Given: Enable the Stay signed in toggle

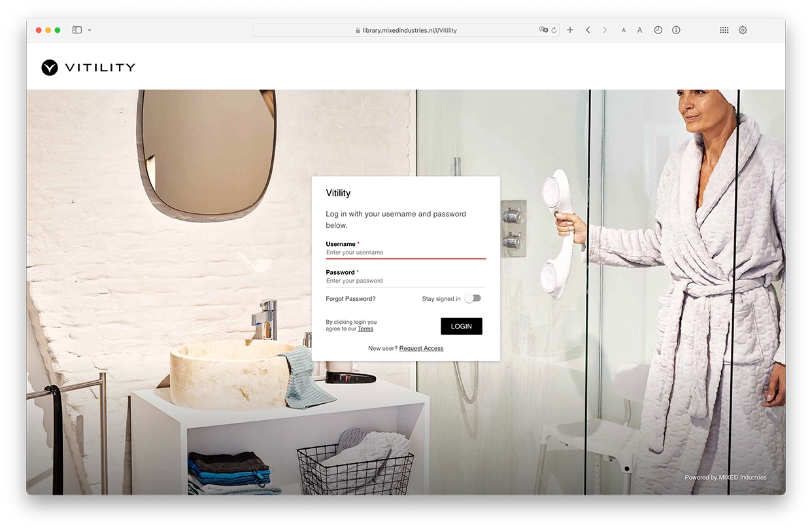Looking at the screenshot, I should pos(473,298).
